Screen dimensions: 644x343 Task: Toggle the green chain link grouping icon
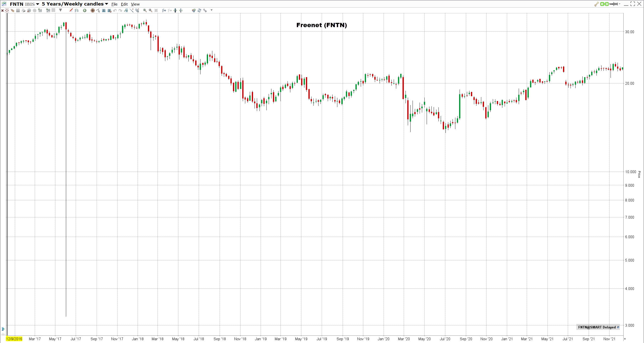coord(604,4)
